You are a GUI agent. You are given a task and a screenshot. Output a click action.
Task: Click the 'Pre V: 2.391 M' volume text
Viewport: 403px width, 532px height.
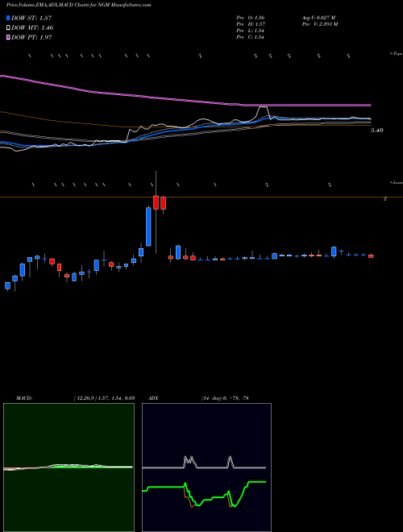pos(319,24)
